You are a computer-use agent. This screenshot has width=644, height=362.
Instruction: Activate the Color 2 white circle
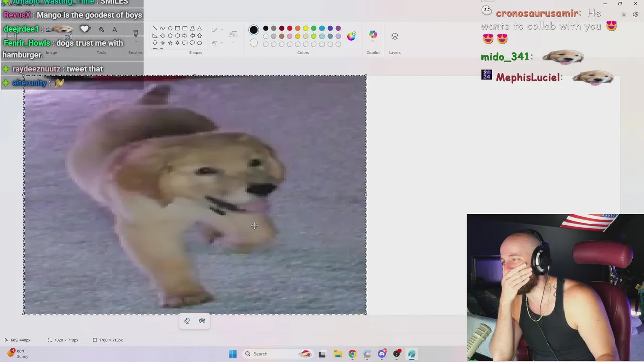point(254,43)
